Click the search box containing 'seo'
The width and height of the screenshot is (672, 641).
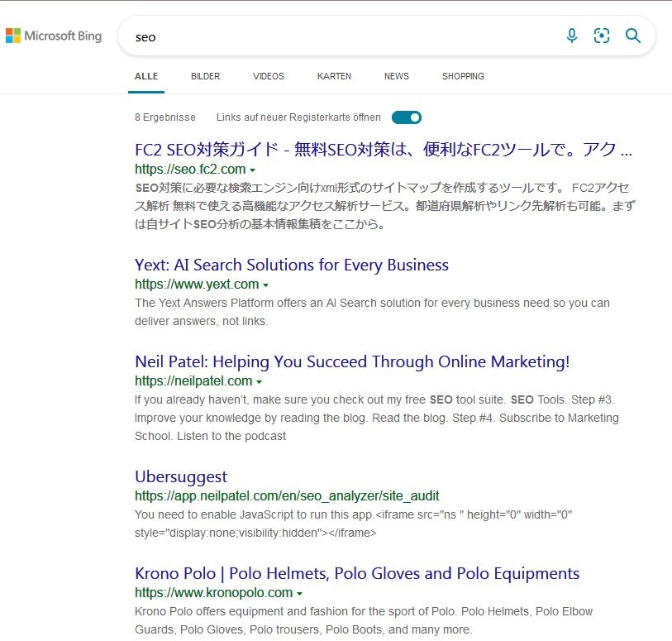pyautogui.click(x=331, y=36)
